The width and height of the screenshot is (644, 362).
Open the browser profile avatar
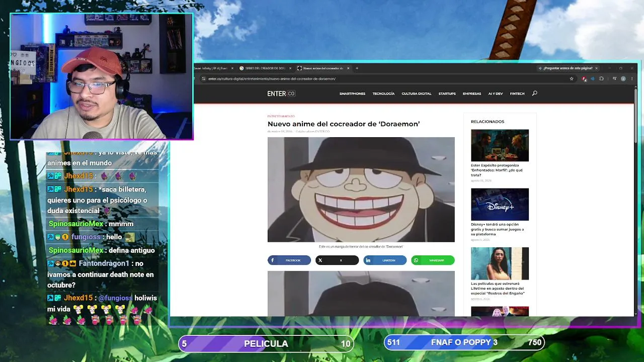point(623,78)
